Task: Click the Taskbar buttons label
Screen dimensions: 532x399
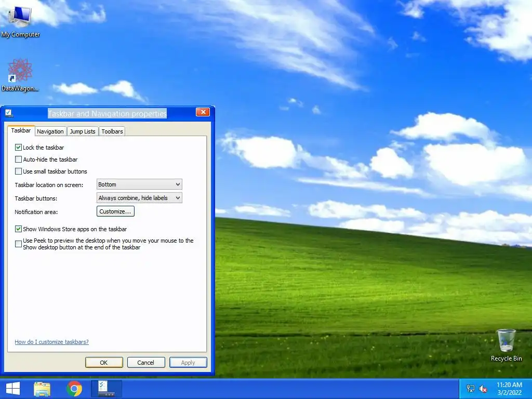Action: [36, 198]
